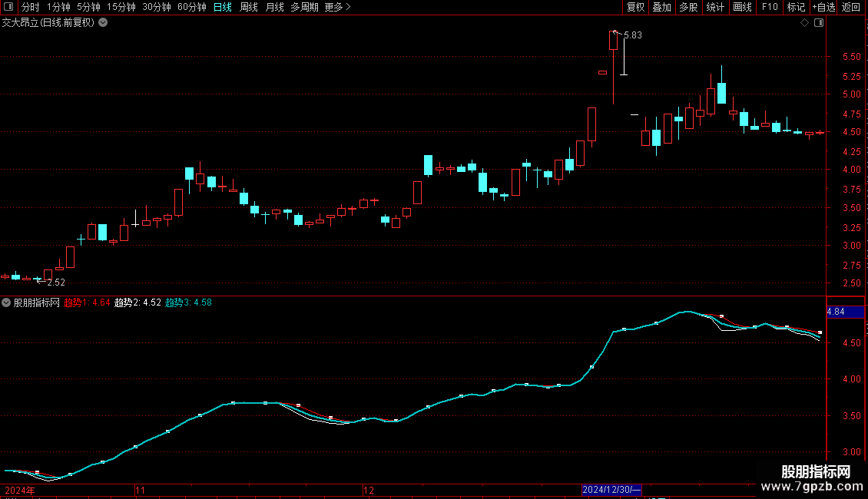Expand dropdown next to 交大昂立 title
The image size is (868, 499).
103,23
